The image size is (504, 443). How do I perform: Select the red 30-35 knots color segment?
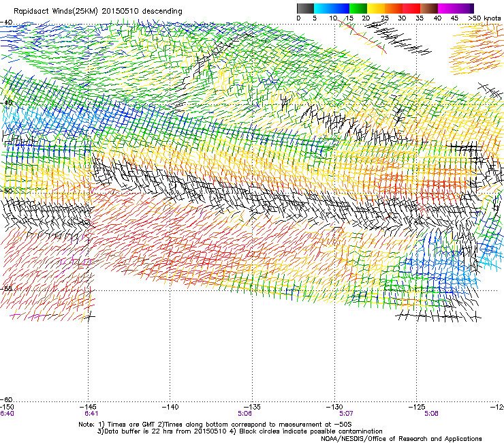411,8
